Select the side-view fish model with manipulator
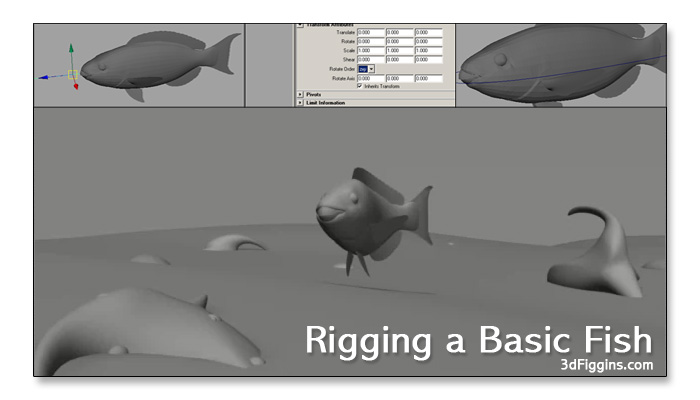Image resolution: width=700 pixels, height=400 pixels. click(x=158, y=65)
